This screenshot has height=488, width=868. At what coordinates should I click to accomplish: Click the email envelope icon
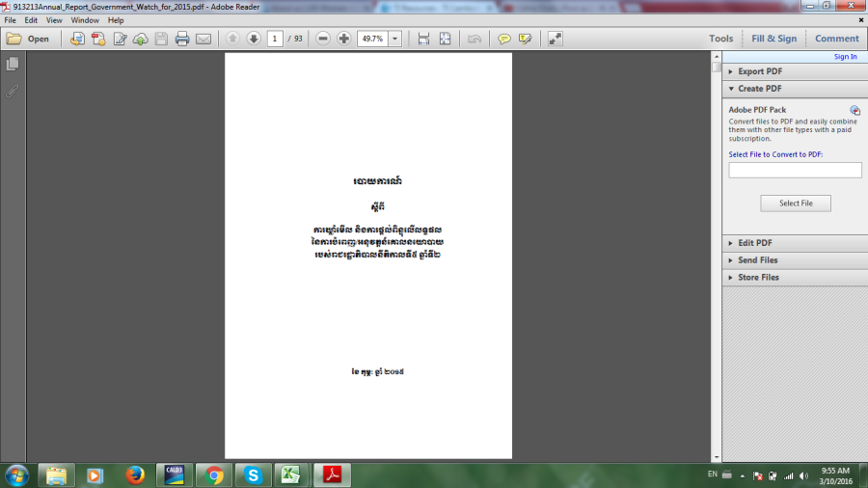click(203, 39)
